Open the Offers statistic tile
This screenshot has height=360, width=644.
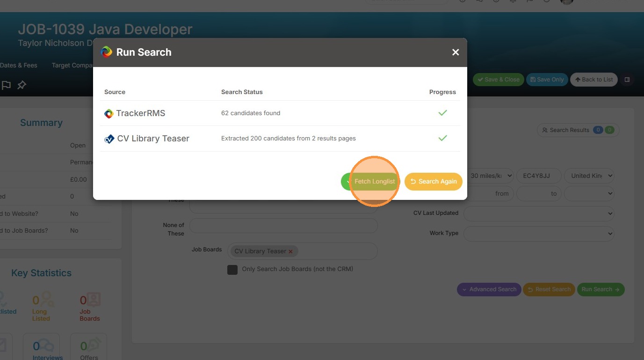click(x=88, y=347)
